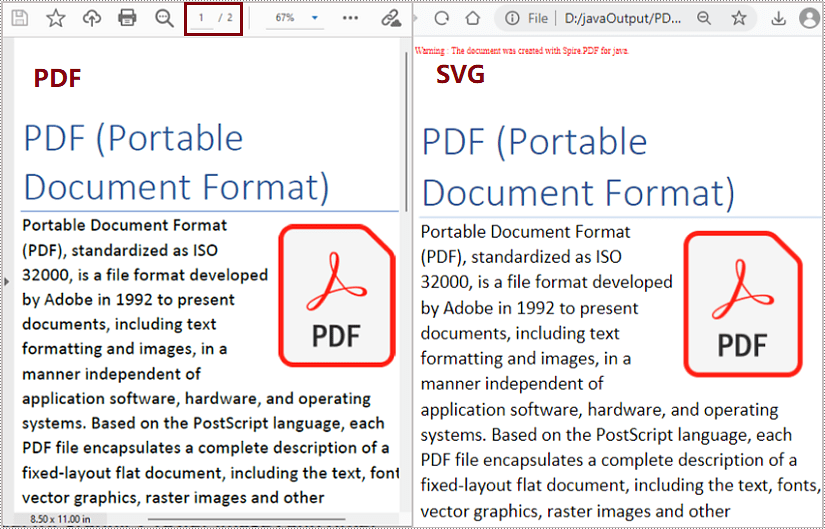Open downloads in the SVG browser

pyautogui.click(x=778, y=19)
